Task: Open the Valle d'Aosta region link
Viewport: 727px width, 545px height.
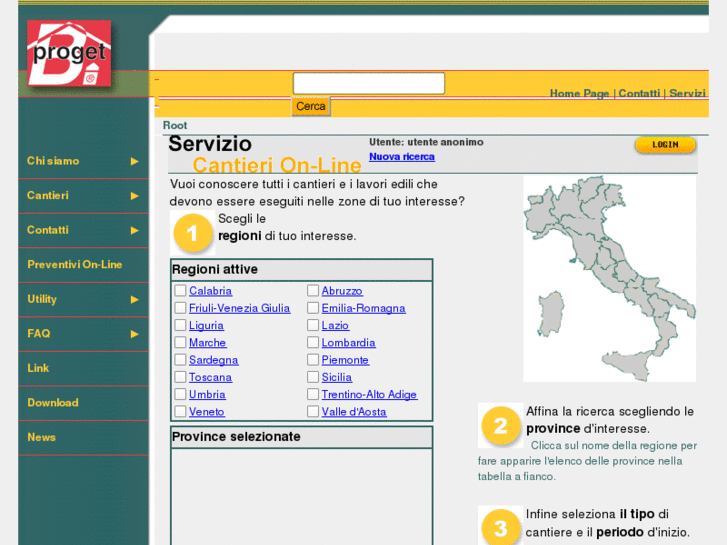Action: 354,411
